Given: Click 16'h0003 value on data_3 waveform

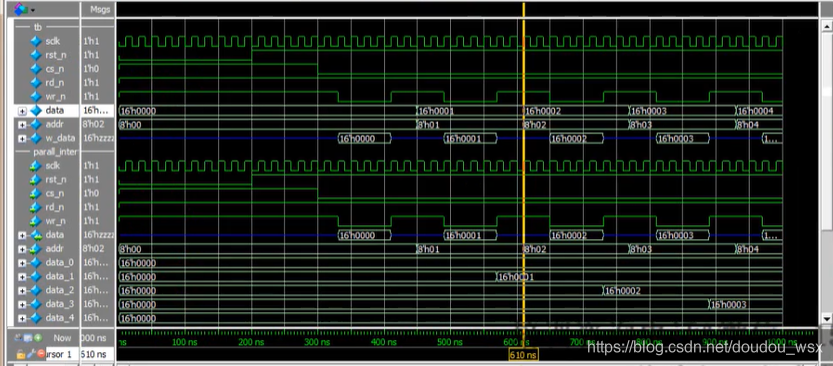Looking at the screenshot, I should (728, 304).
